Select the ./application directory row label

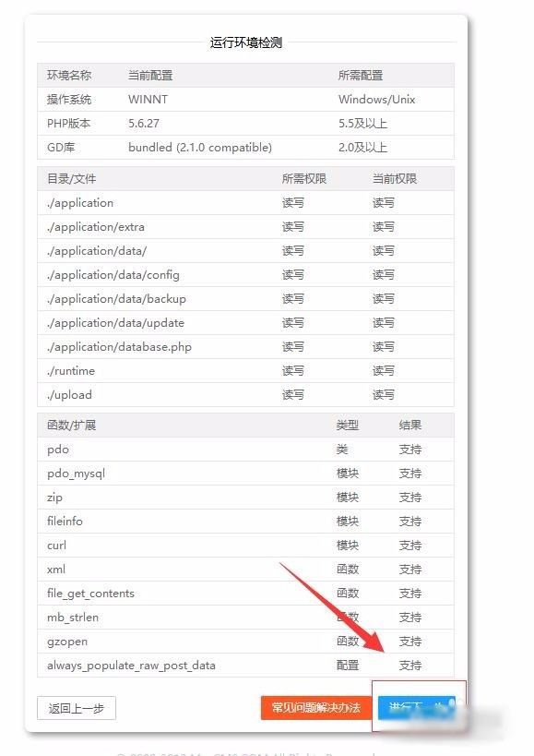click(80, 203)
